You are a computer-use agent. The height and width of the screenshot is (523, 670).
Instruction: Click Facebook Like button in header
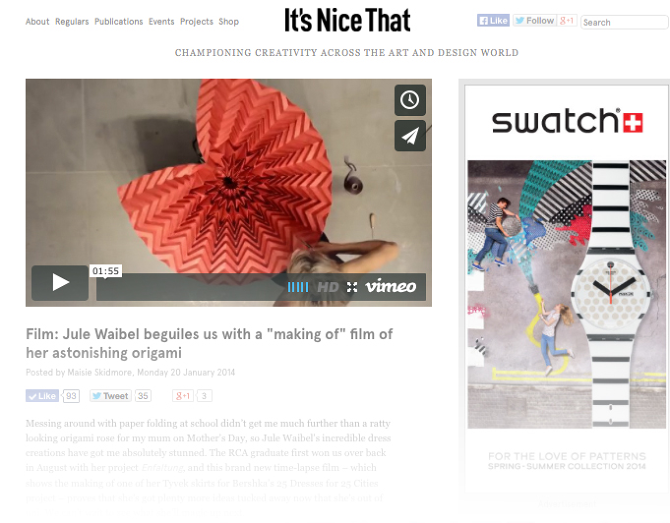[x=493, y=21]
